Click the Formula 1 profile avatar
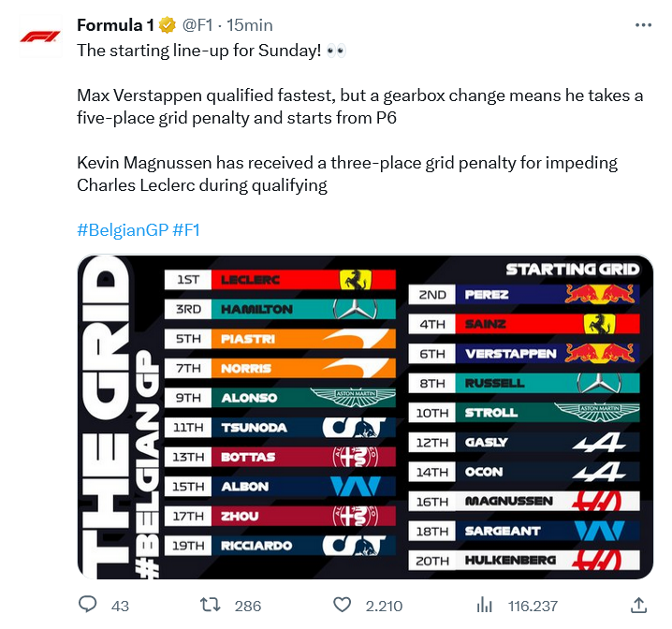The image size is (672, 629). (40, 37)
